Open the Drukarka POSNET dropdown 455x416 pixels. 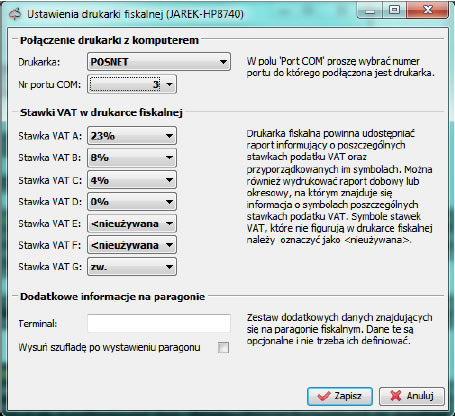(159, 62)
